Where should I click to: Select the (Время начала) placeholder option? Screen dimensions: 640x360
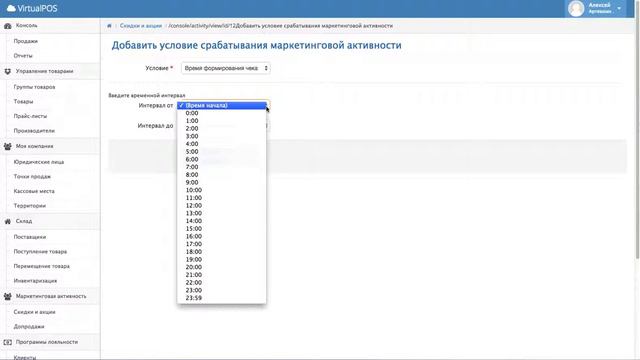(x=222, y=106)
